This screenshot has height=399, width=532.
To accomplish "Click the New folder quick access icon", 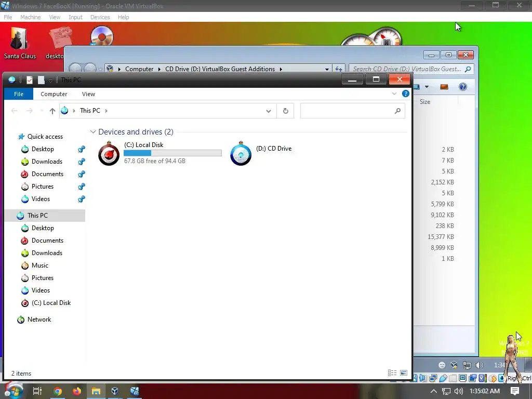I will pyautogui.click(x=41, y=79).
